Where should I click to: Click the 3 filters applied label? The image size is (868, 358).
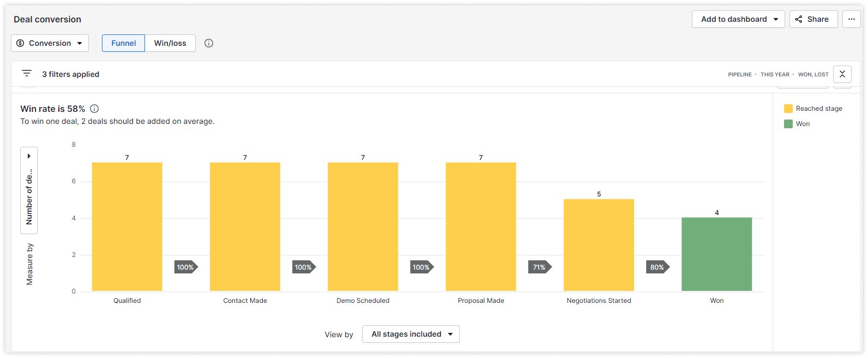(70, 74)
